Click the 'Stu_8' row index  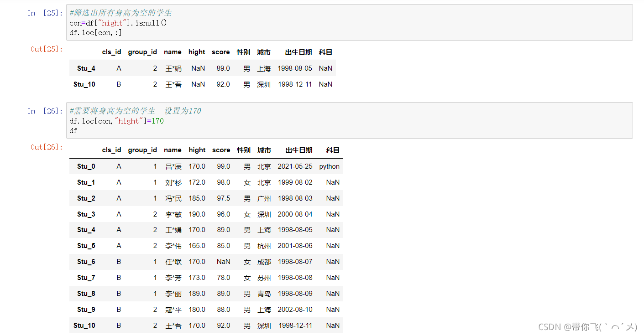click(x=86, y=294)
